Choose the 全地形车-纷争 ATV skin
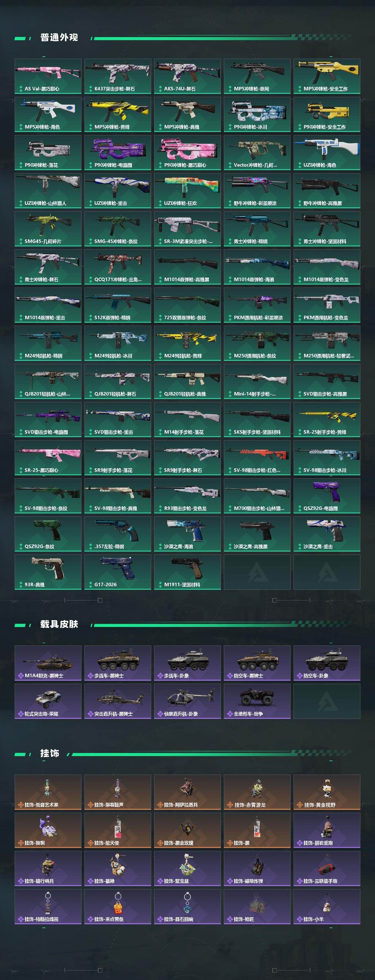This screenshot has height=980, width=375. tap(257, 701)
